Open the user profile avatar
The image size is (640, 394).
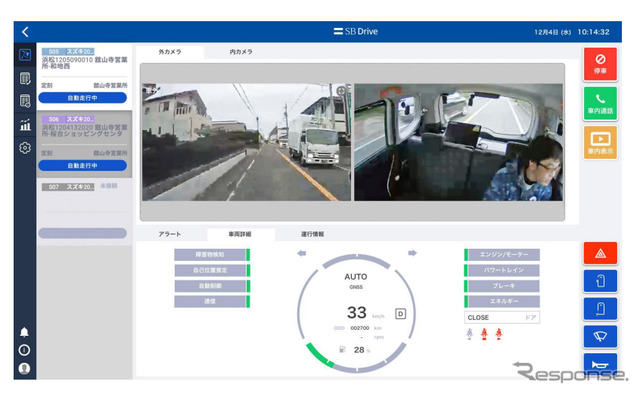click(x=24, y=368)
